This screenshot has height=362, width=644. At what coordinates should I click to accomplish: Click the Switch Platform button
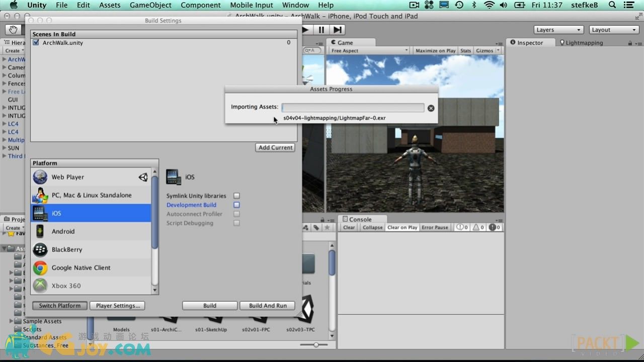[60, 306]
